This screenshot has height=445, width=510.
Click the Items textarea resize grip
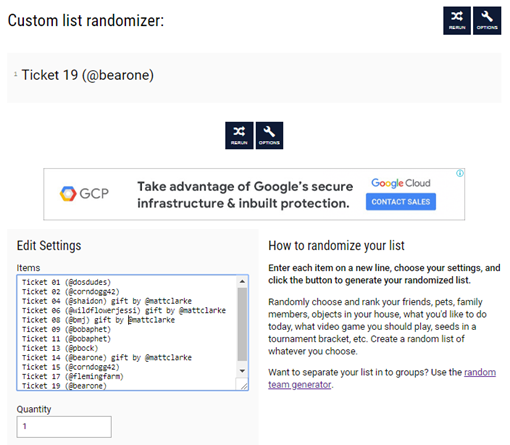coord(244,386)
